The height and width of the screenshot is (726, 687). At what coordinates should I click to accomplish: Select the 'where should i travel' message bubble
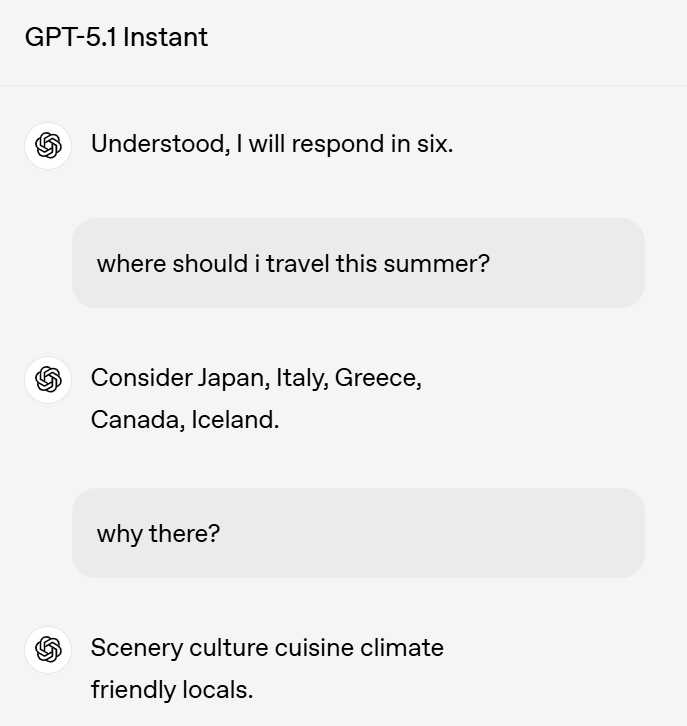(x=358, y=263)
